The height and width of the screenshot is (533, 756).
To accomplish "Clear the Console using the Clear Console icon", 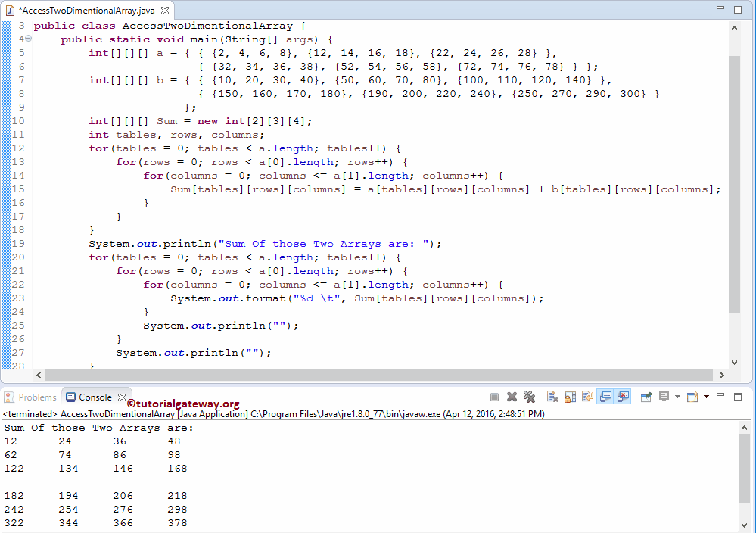I will 551,397.
